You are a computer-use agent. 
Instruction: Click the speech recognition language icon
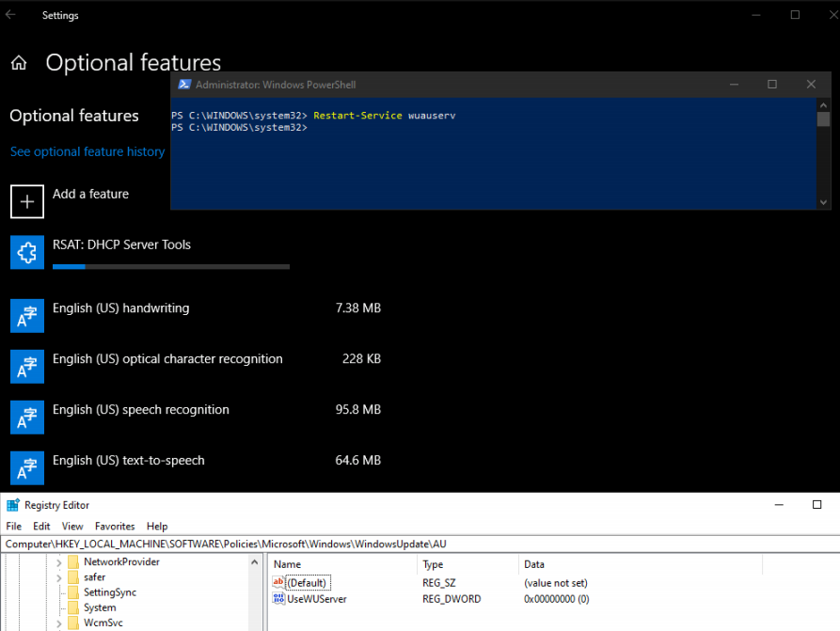(27, 418)
